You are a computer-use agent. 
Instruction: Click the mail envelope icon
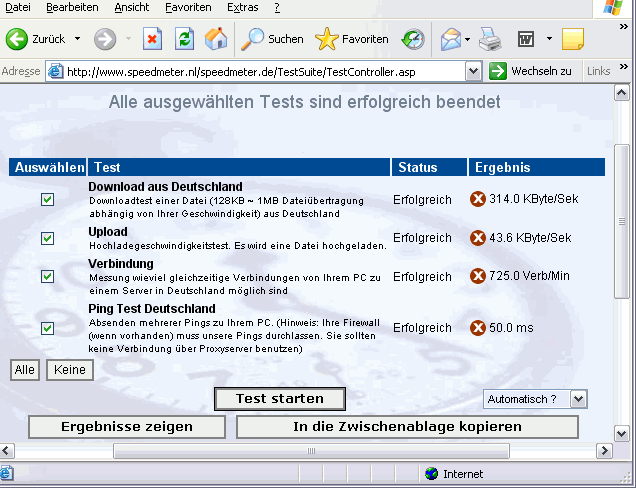451,39
